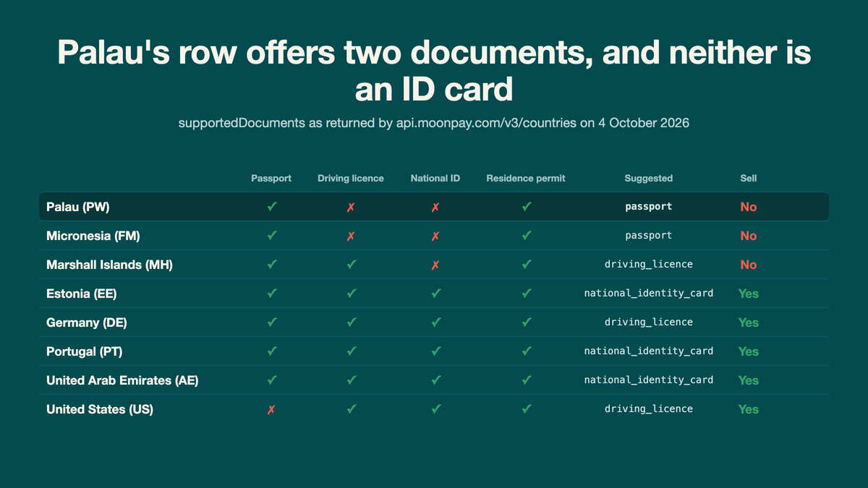Click Portugal's suggested national_identity_card value
This screenshot has width=868, height=488.
(649, 351)
